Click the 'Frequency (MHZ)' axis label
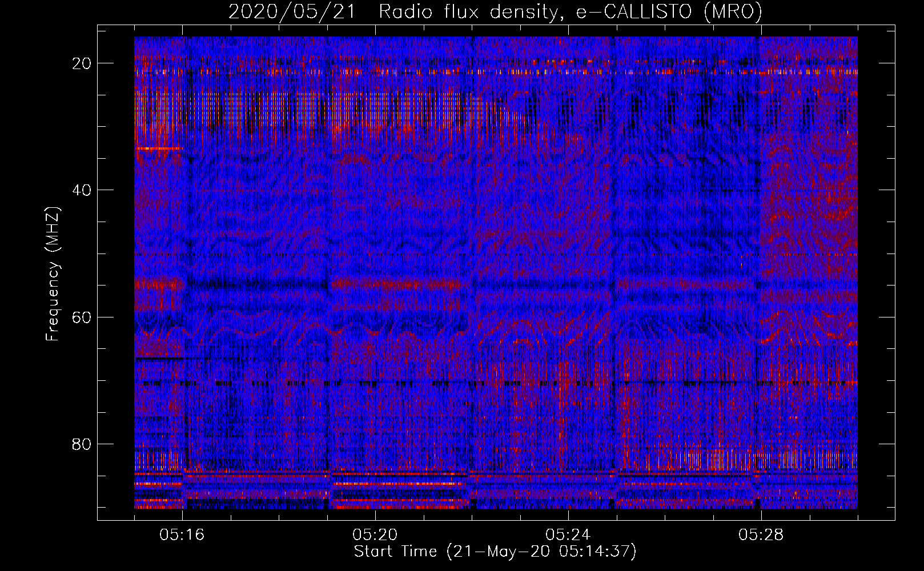Screen dimensions: 924x571 click(53, 274)
